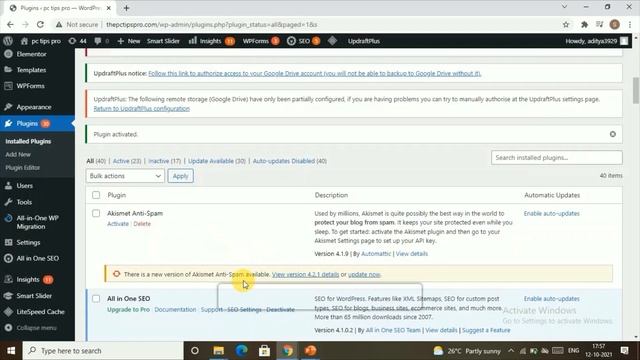
Task: Enable auto-updates for Akismet Anti-Spam
Action: pos(551,213)
